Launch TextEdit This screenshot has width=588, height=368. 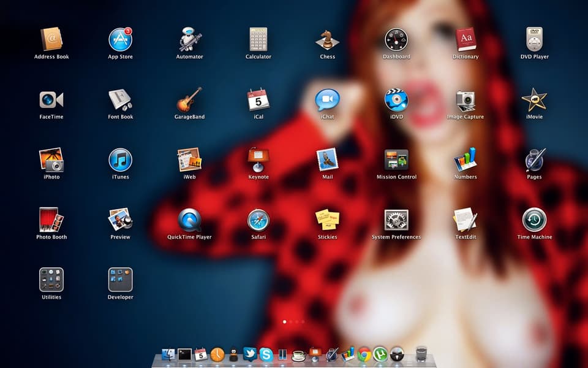point(466,220)
